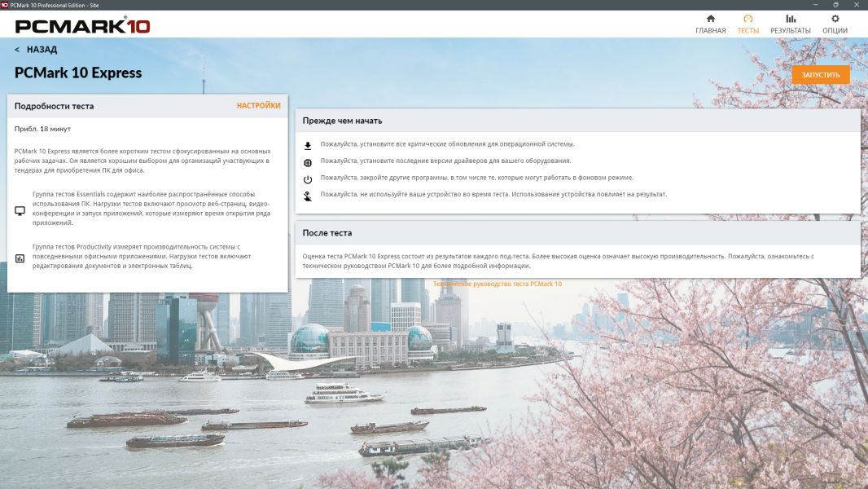This screenshot has height=489, width=868.
Task: Click the window title 'PCMark 10 Professional Edition - Site'
Action: (55, 5)
